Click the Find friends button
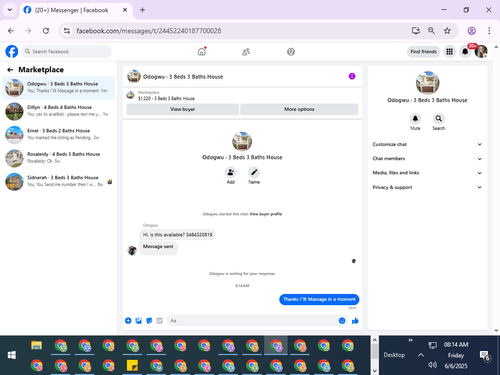Image resolution: width=500 pixels, height=375 pixels. point(423,52)
